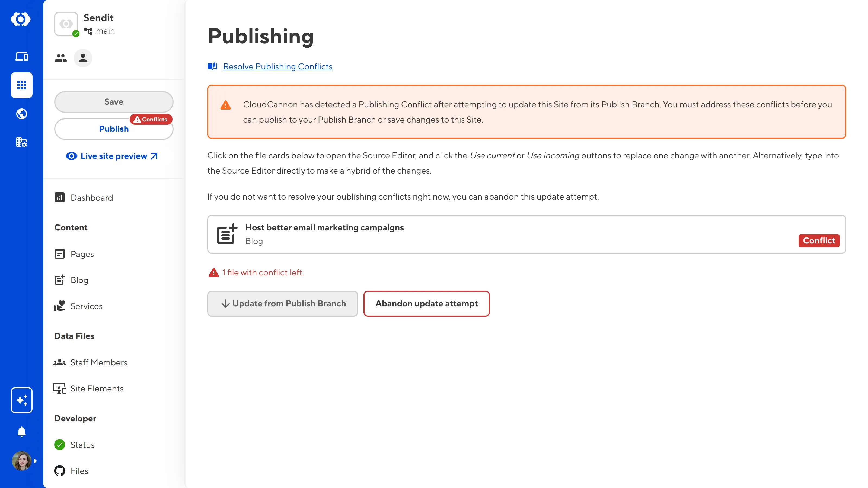Open the organization settings building icon
868x488 pixels.
pyautogui.click(x=22, y=142)
